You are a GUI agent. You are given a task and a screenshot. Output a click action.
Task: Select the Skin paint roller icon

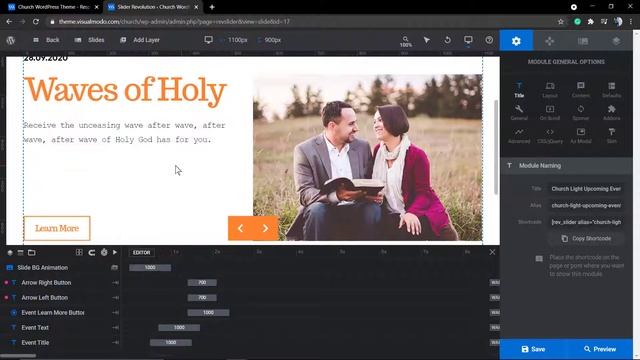click(611, 136)
